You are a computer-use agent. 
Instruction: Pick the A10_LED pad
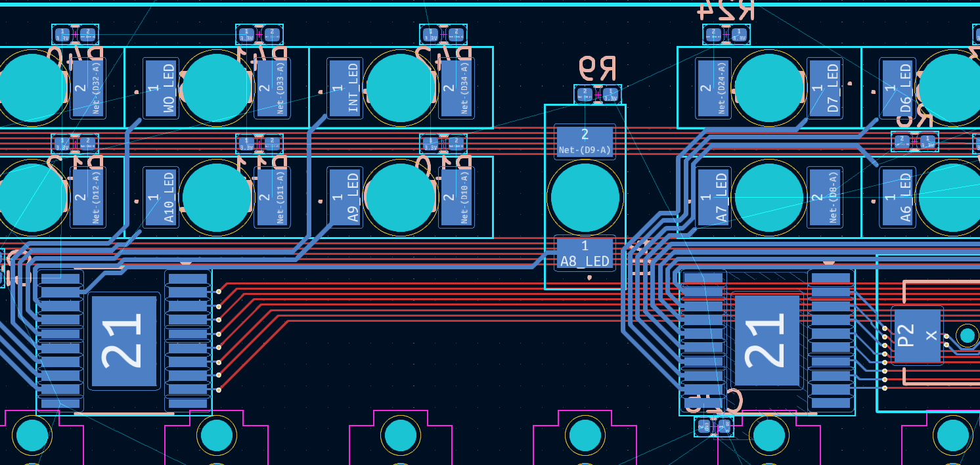[x=161, y=198]
